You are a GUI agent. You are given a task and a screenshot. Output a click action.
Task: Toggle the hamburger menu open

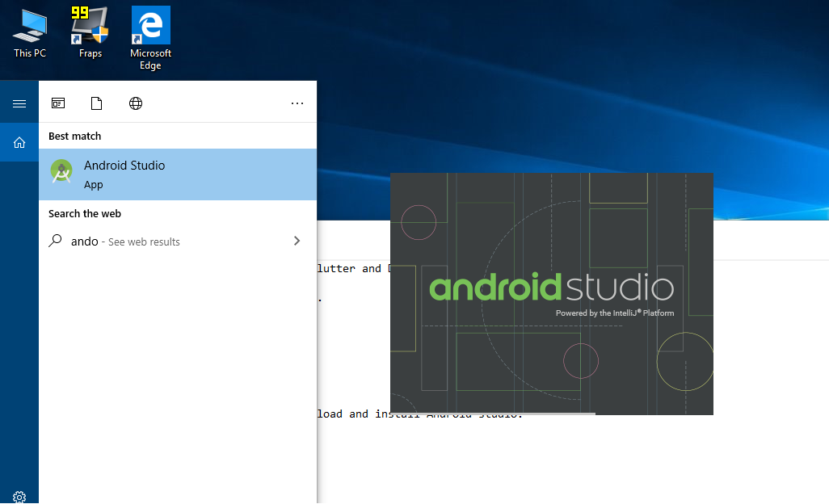coord(18,103)
